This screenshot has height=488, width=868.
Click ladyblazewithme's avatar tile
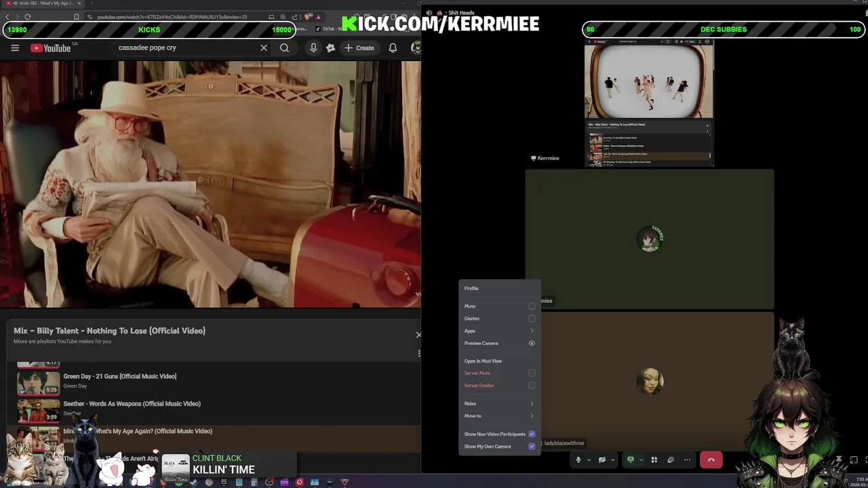(650, 382)
